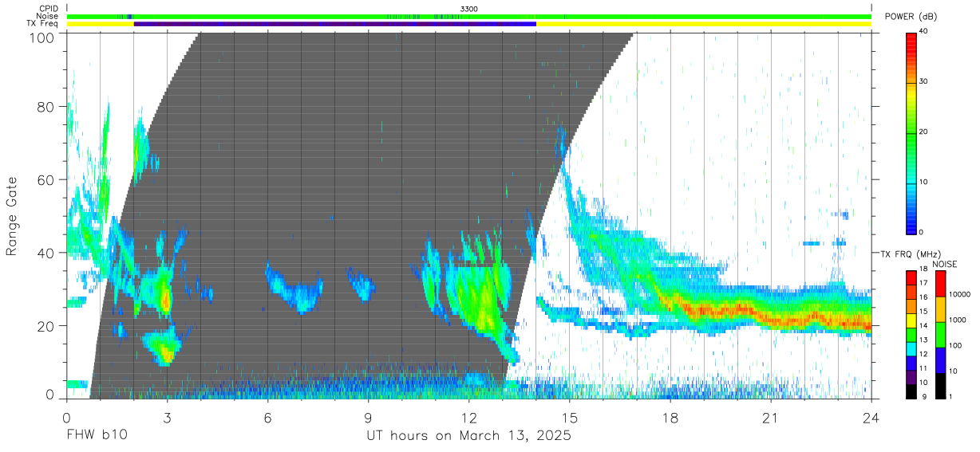980x452 pixels.
Task: Click the UT hours on March 13, 2025 title
Action: click(468, 436)
